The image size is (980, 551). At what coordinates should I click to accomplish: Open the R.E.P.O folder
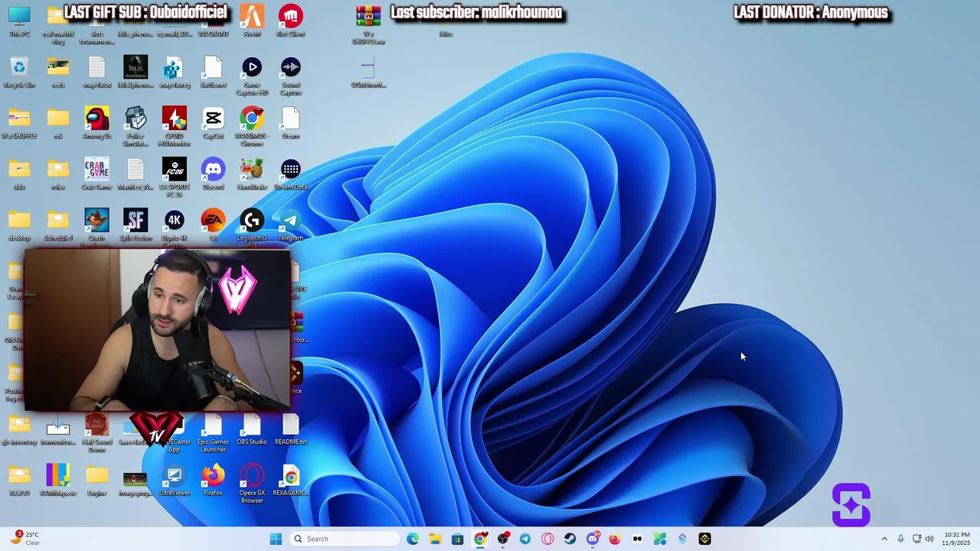tap(19, 481)
